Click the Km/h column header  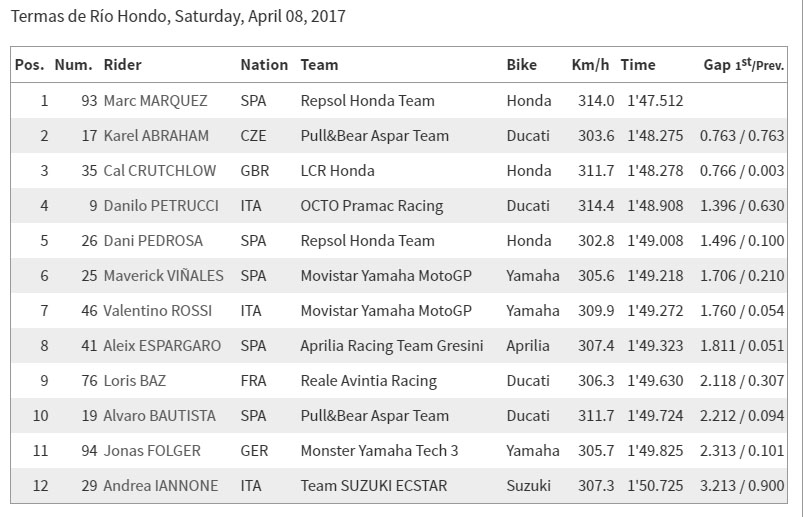pyautogui.click(x=590, y=65)
